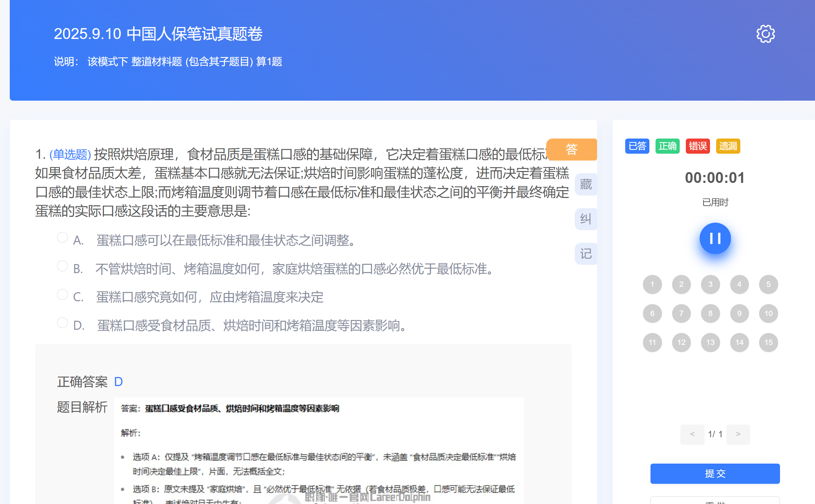This screenshot has width=815, height=504.
Task: Choose option D radio button
Action: coord(62,323)
